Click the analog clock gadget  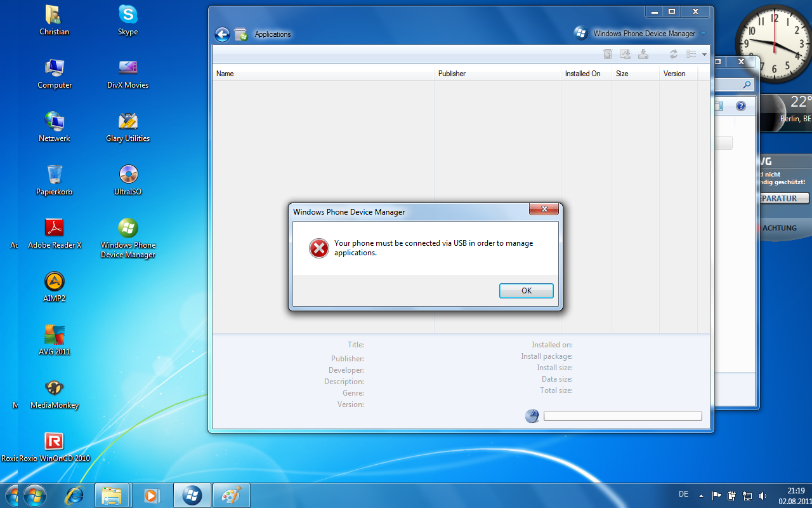pos(773,44)
